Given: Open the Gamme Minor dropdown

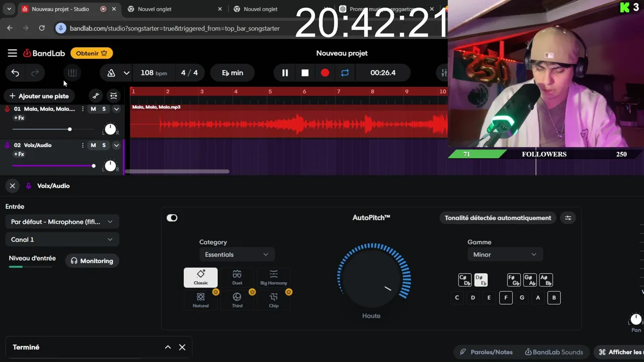Looking at the screenshot, I should pyautogui.click(x=505, y=254).
